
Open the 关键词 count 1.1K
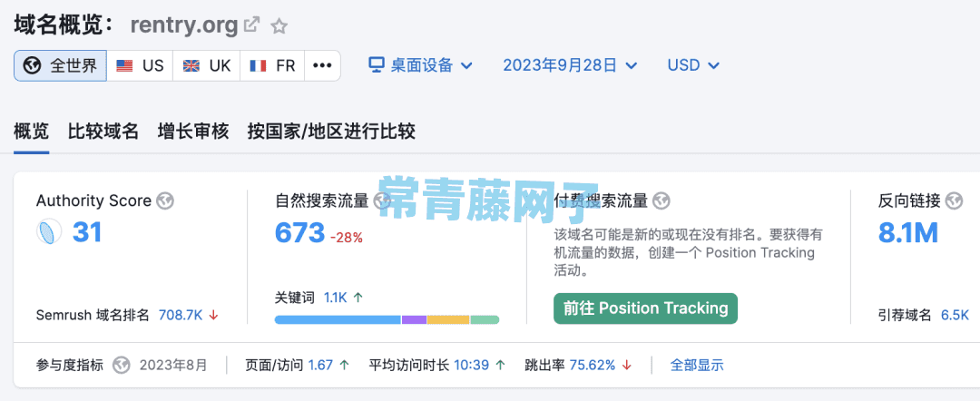(335, 298)
